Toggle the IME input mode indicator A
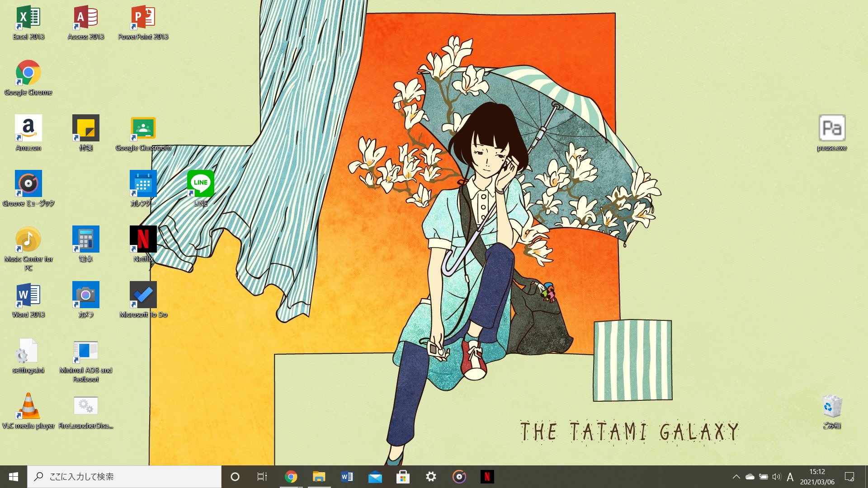This screenshot has width=868, height=488. coord(790,477)
